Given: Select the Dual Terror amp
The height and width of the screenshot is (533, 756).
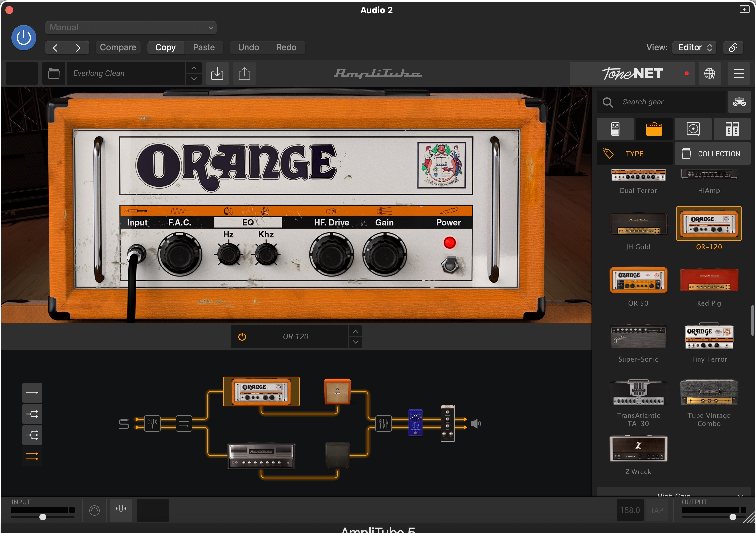Looking at the screenshot, I should point(638,181).
